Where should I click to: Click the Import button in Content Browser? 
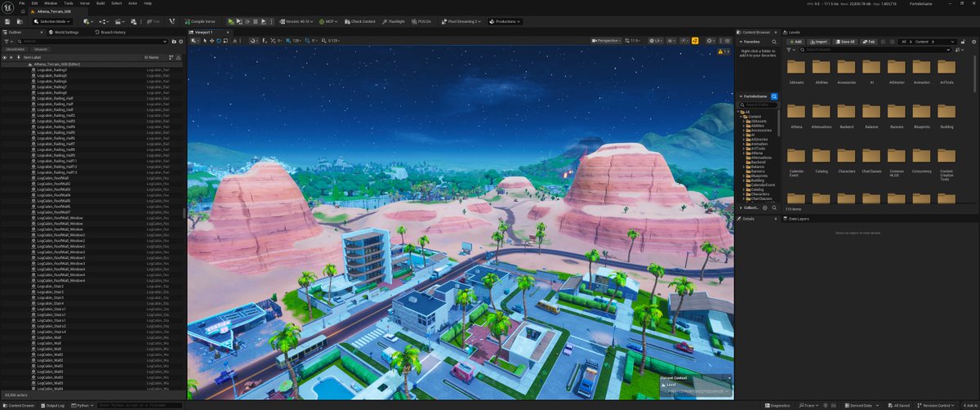click(x=819, y=41)
